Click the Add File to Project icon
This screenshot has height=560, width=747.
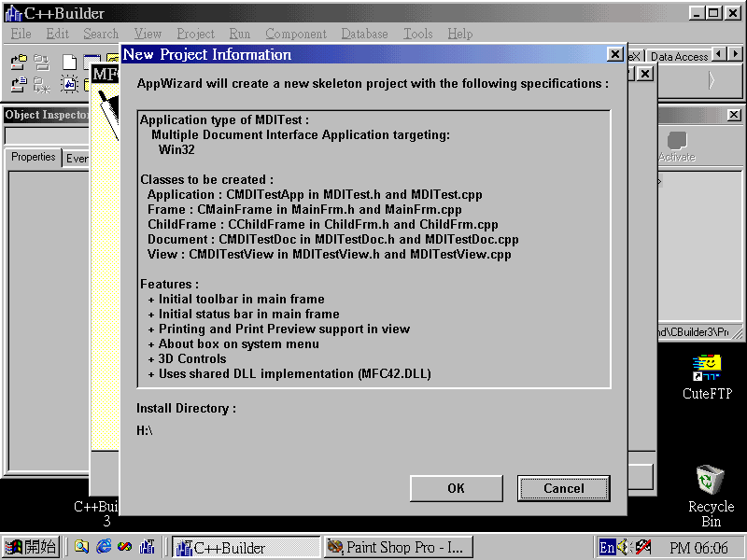pos(41,85)
